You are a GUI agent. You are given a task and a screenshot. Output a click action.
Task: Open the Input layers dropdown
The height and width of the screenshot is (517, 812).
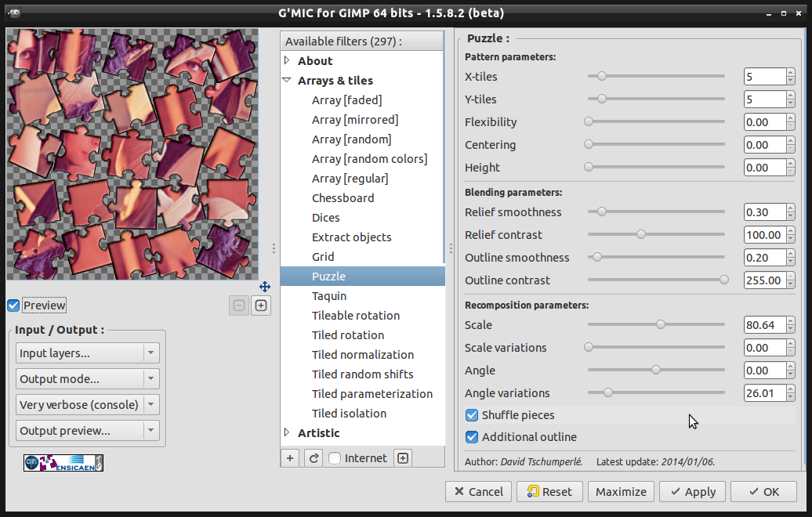pyautogui.click(x=88, y=353)
